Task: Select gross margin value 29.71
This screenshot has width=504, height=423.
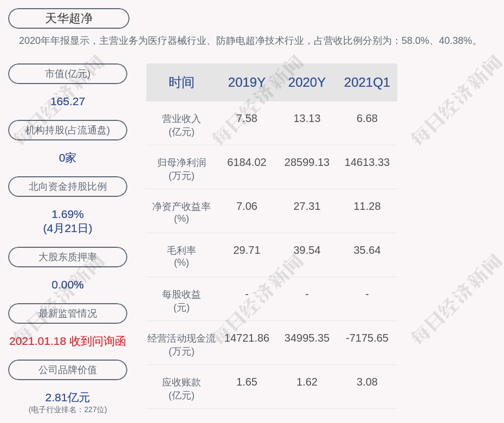Action: pyautogui.click(x=247, y=250)
